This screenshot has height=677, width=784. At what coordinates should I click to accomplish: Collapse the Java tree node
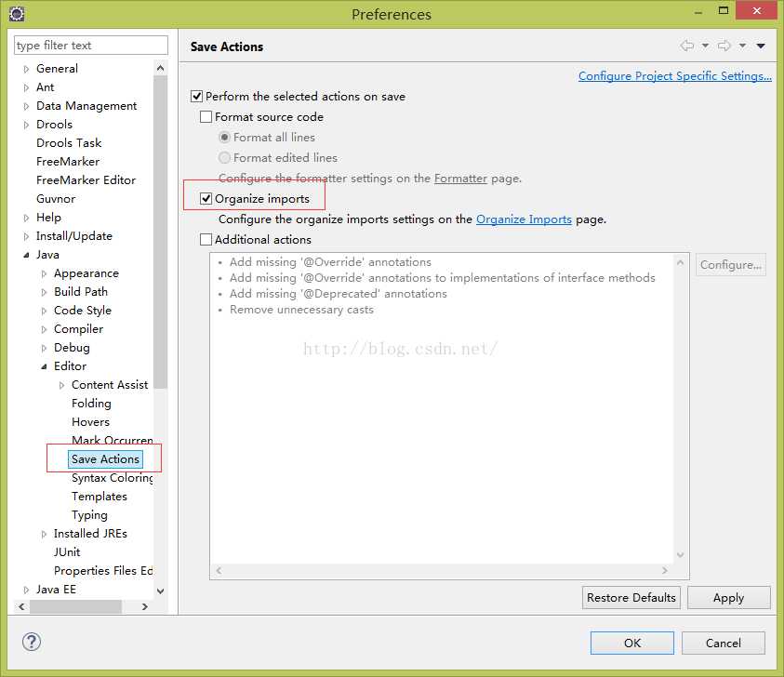pyautogui.click(x=26, y=255)
